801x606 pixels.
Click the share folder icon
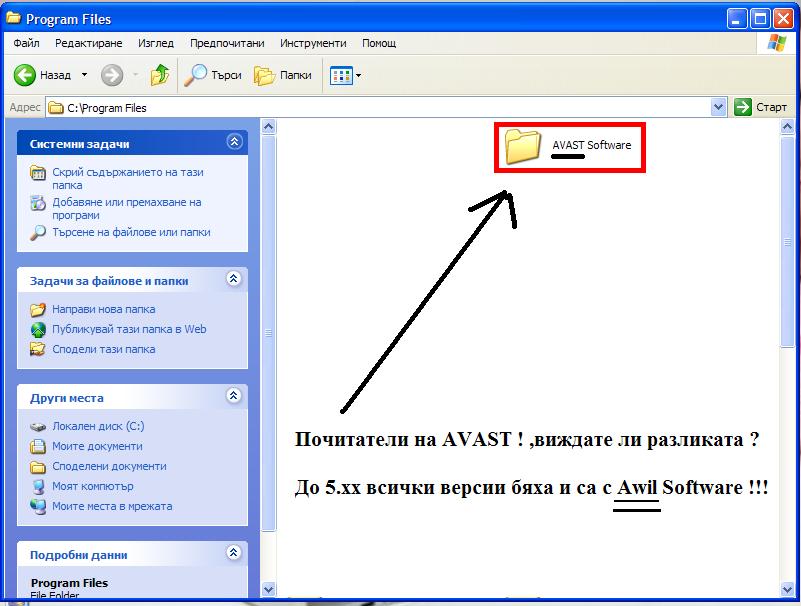[x=37, y=349]
